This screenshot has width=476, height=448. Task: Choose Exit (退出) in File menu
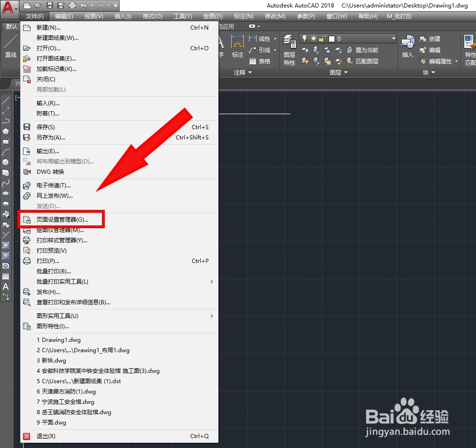[119, 436]
